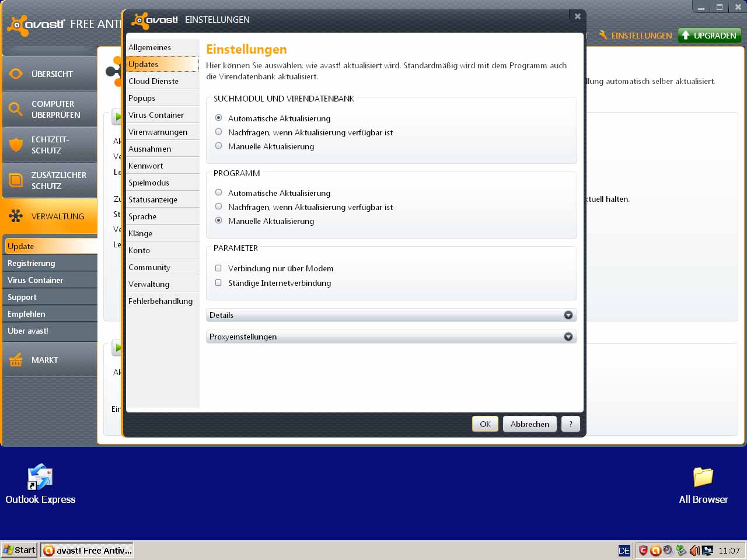Open the Windows Start menu
This screenshot has height=560, width=747.
19,550
